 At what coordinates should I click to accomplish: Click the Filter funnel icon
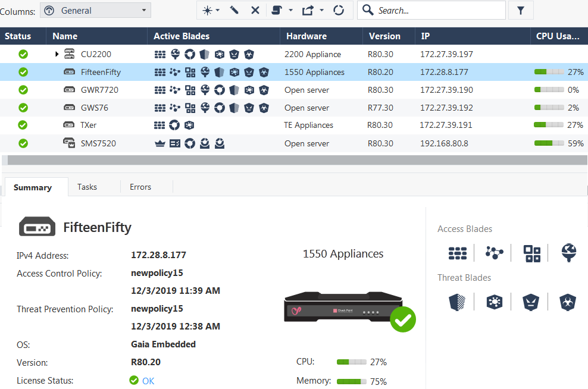[x=521, y=11]
